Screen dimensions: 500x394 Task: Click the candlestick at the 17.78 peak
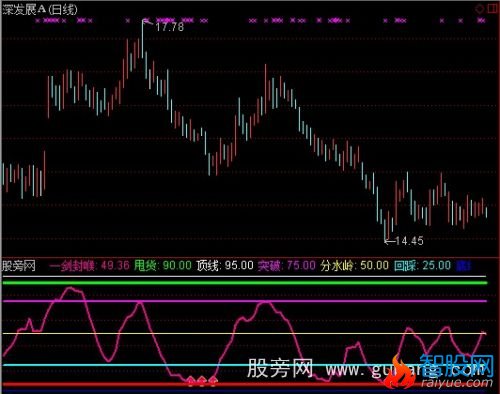(143, 38)
